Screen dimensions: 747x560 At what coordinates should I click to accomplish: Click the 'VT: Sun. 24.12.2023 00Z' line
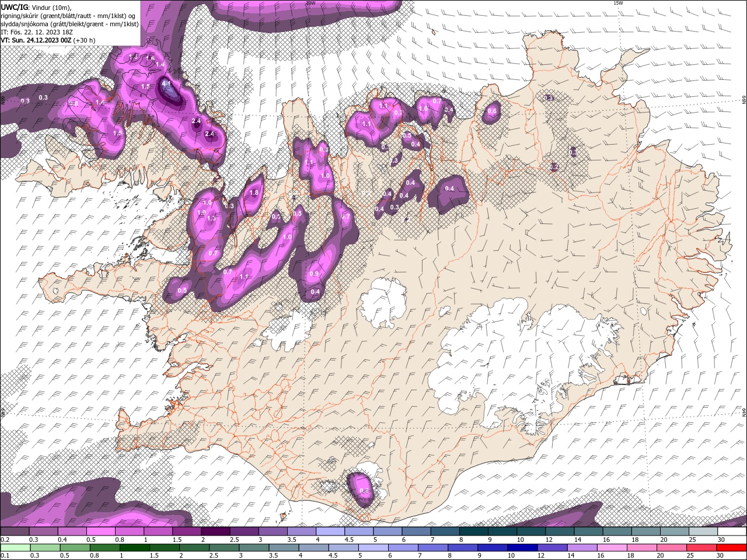36,40
